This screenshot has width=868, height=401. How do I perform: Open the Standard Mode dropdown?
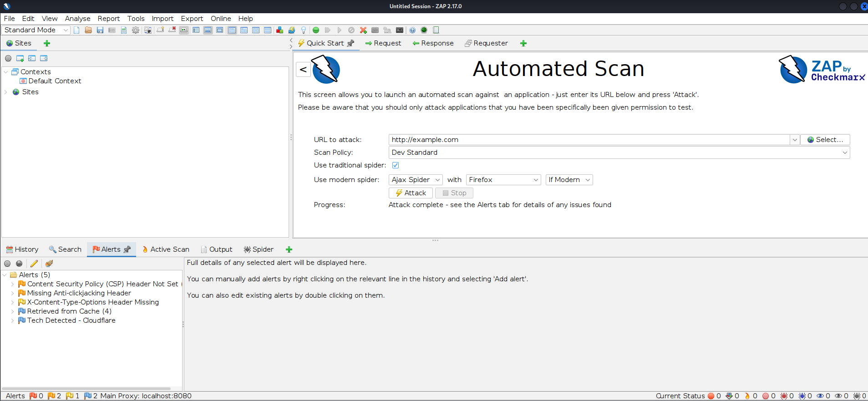pyautogui.click(x=36, y=30)
